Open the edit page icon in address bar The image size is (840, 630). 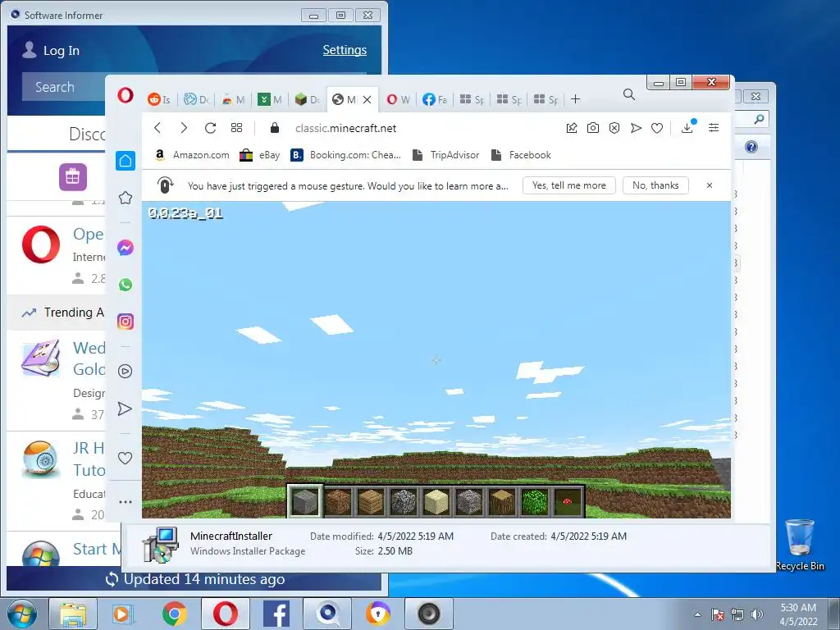[572, 127]
